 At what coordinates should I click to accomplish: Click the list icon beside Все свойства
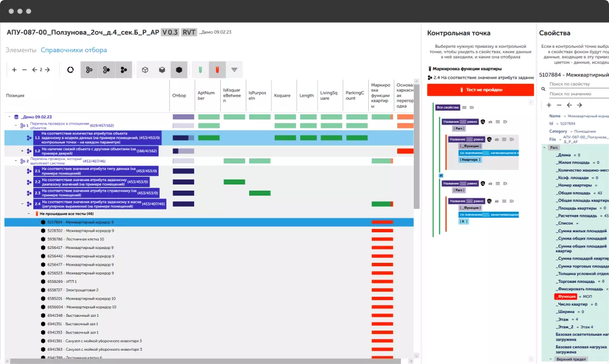[x=464, y=107]
